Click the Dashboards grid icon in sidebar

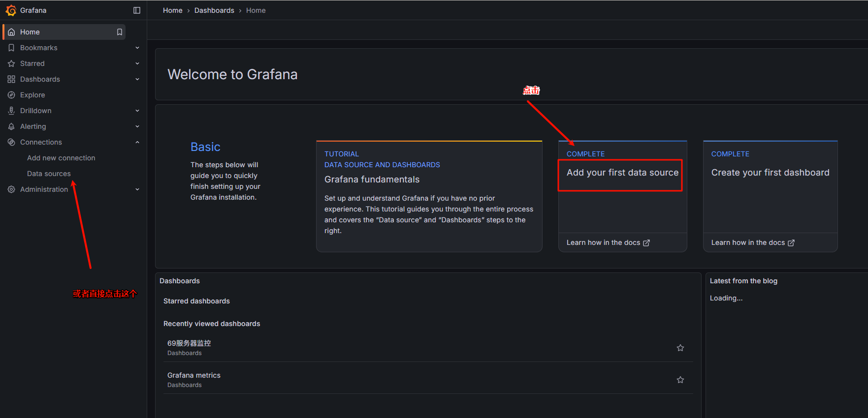11,79
